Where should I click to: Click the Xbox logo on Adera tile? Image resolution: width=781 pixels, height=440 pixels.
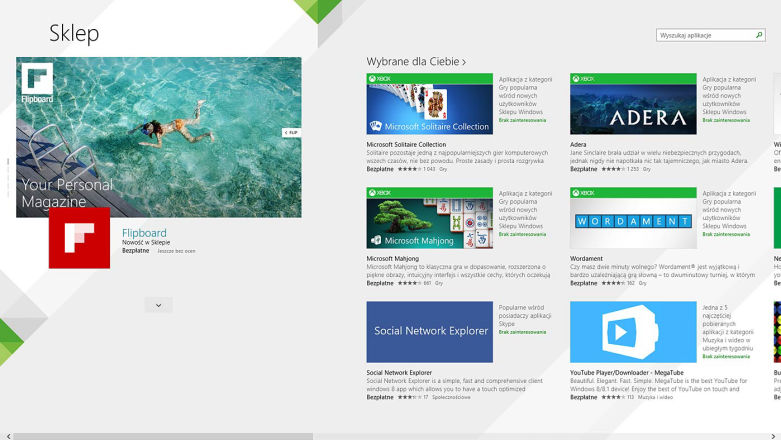coord(583,79)
